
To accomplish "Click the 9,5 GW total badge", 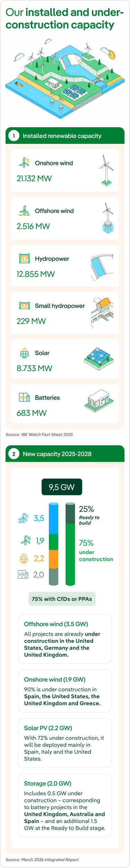I will 62,487.
